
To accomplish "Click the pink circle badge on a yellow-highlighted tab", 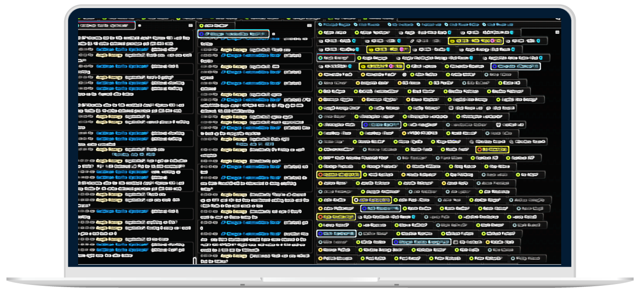I will point(493,41).
